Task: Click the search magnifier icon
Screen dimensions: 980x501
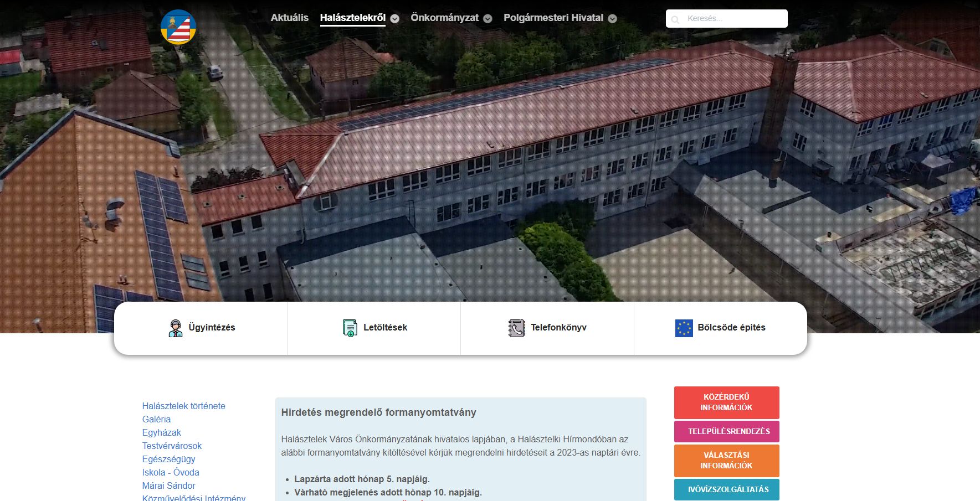Action: (x=675, y=19)
